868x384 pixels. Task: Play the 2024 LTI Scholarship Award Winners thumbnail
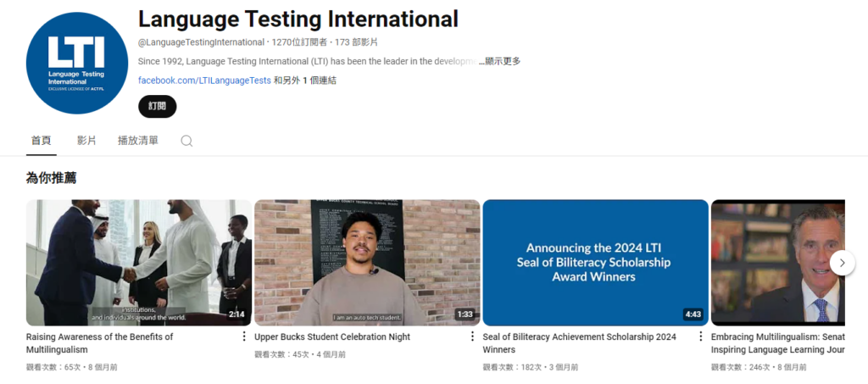coord(596,263)
